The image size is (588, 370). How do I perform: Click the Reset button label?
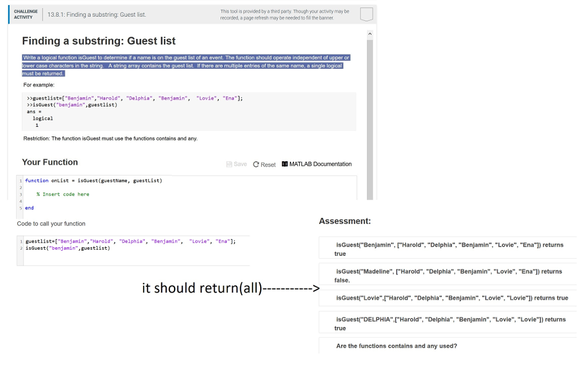point(267,164)
